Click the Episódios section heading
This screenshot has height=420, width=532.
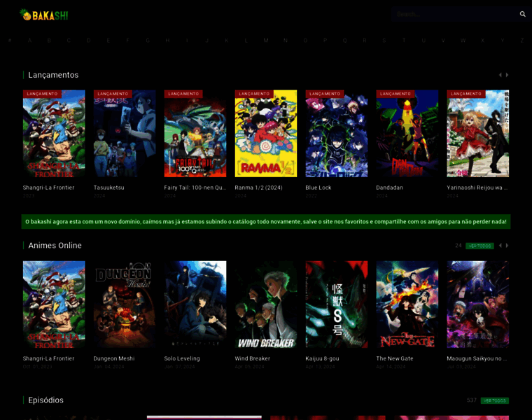pos(45,400)
